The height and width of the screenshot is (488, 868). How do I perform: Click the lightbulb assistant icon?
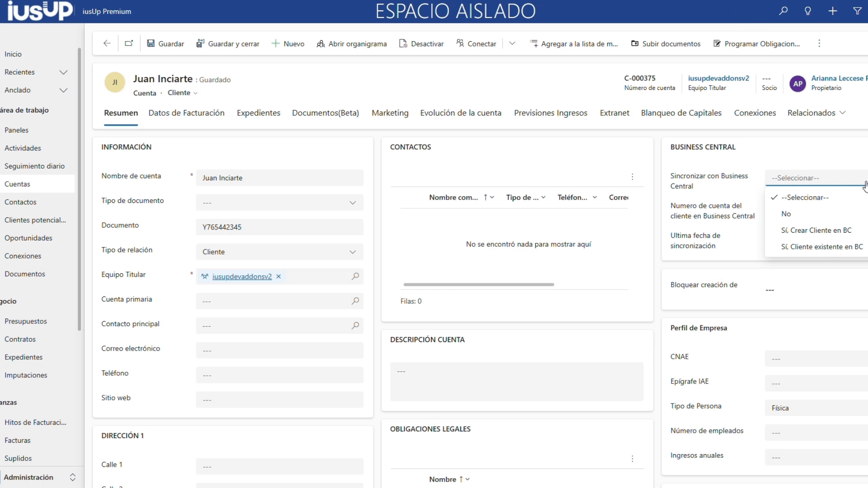click(808, 11)
